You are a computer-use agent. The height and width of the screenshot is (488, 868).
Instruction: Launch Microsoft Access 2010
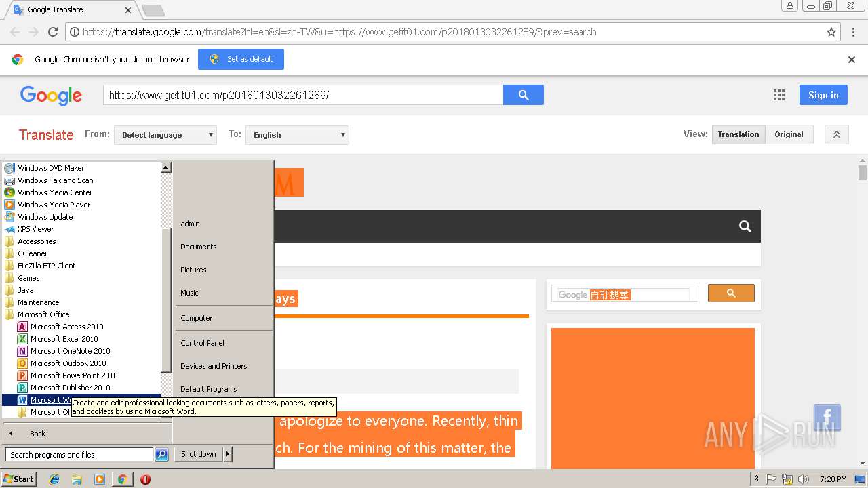[66, 327]
